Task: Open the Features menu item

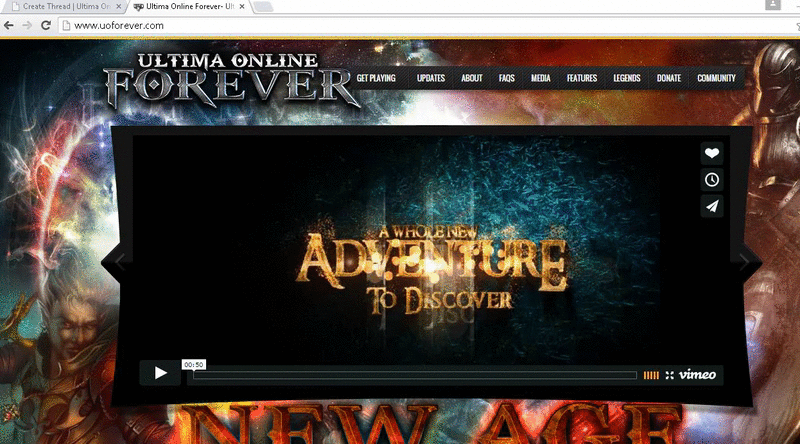Action: coord(582,78)
